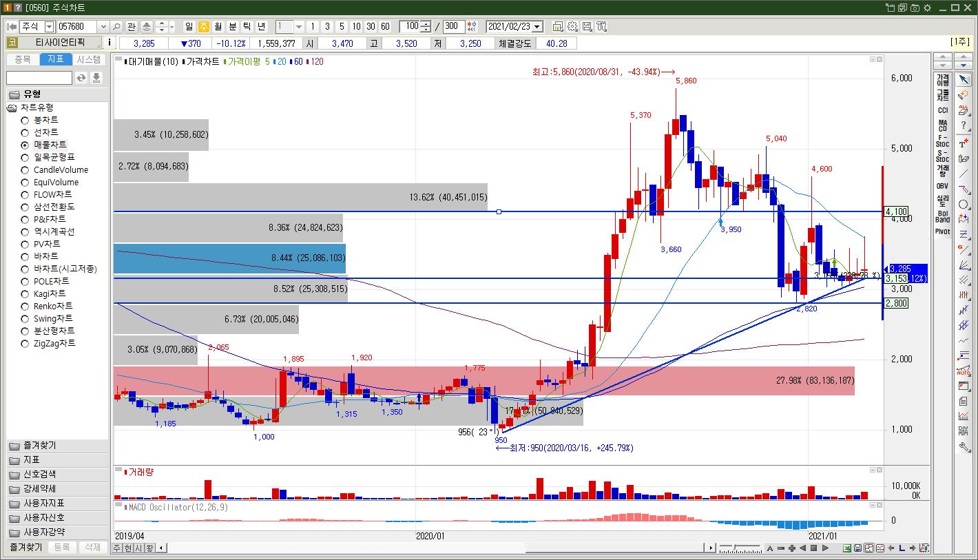Select the 선차트 radio option
The image size is (978, 560).
point(25,132)
